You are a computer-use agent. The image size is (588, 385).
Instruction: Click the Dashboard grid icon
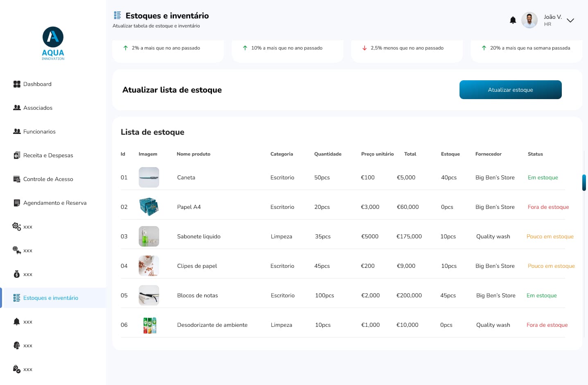(17, 84)
